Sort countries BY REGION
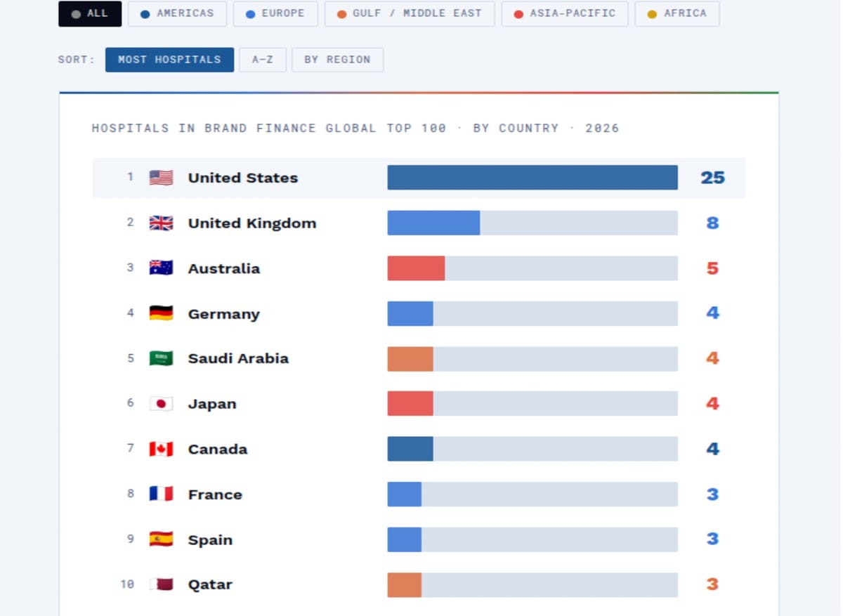The image size is (843, 616). pos(337,60)
